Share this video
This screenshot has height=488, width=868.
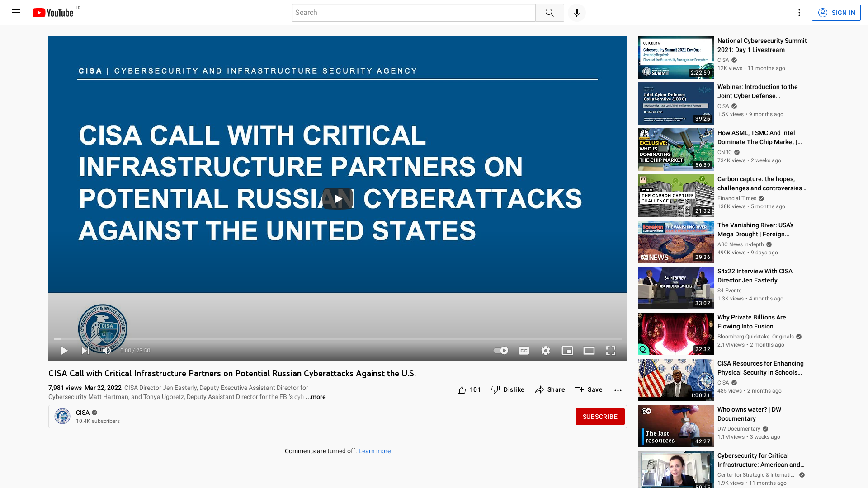pyautogui.click(x=550, y=390)
